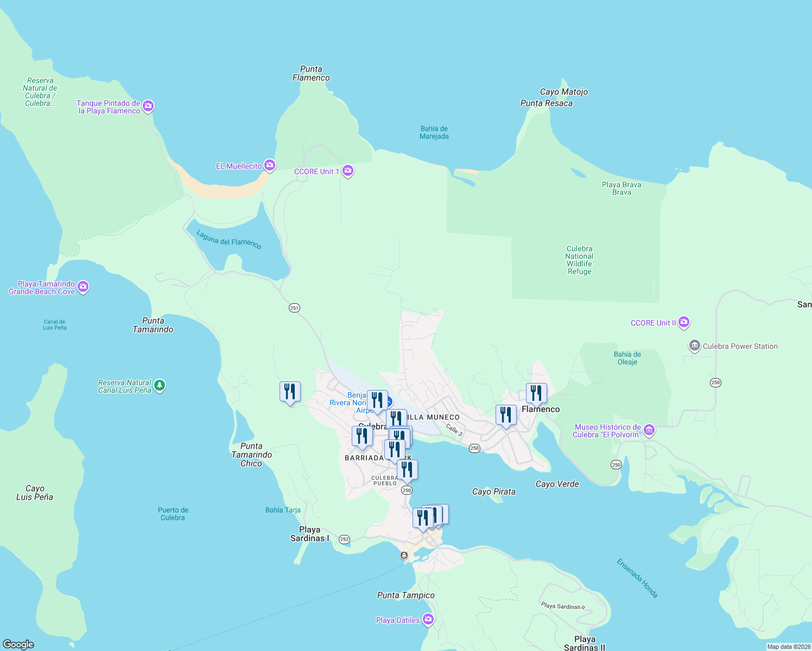Click the Culebra Power Station lighthouse icon

click(x=694, y=346)
